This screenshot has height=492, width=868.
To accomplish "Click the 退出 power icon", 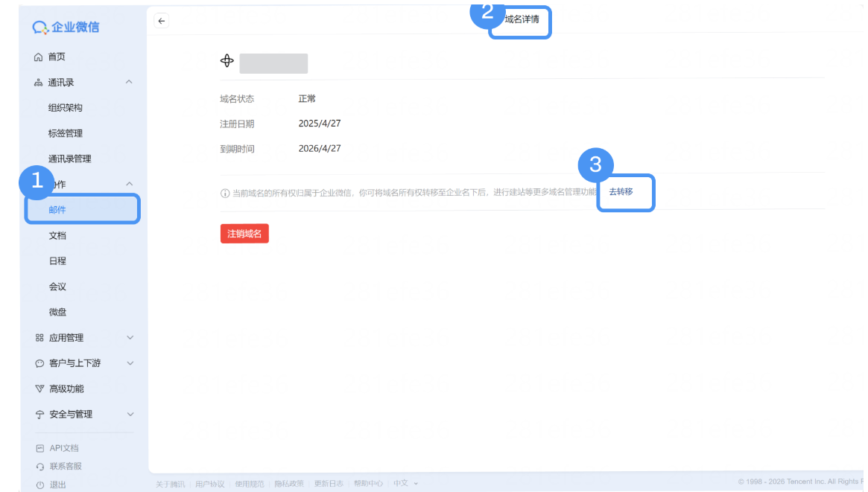I will 39,485.
